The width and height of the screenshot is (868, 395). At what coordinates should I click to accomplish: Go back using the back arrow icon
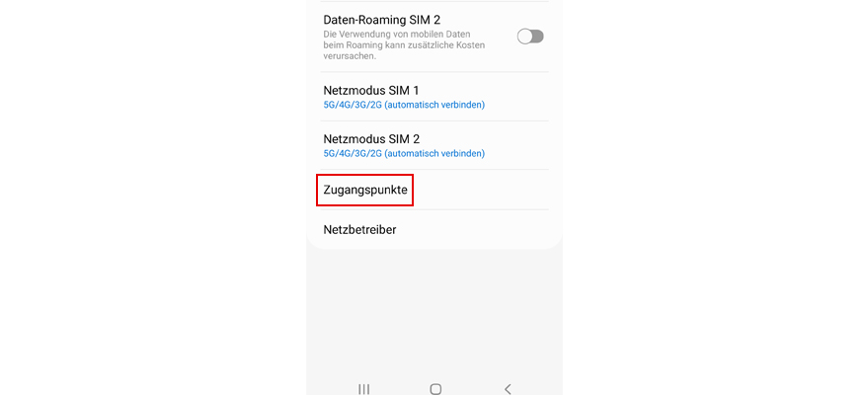coord(508,389)
